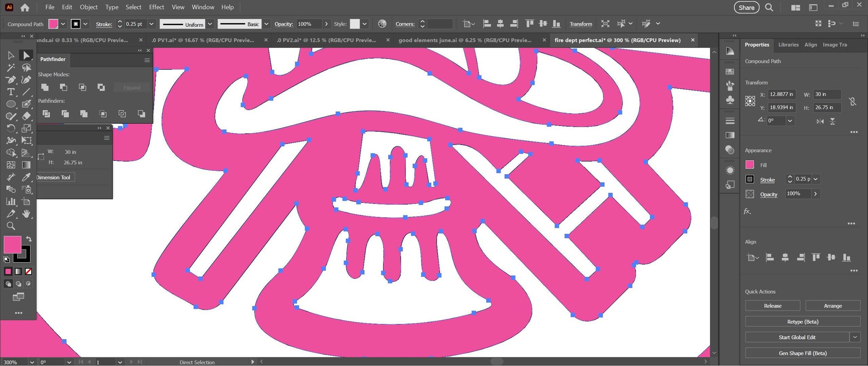Switch to Gradient fill mode button
Screen dimensions: 868x366
pos(18,272)
